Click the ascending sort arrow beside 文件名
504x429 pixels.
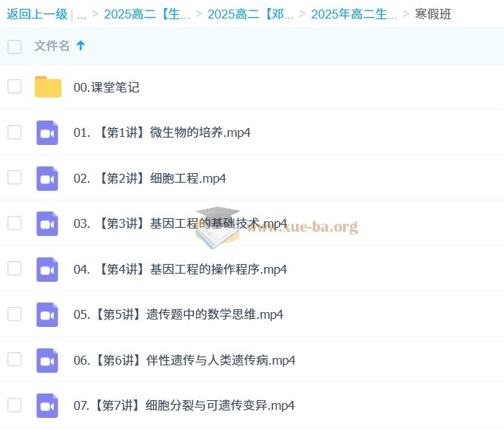pos(81,46)
